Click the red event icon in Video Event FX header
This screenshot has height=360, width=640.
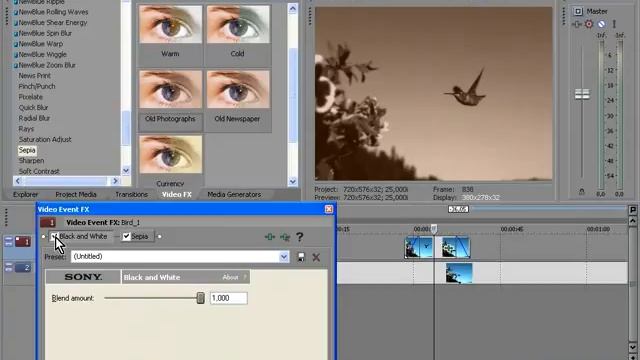[48, 222]
